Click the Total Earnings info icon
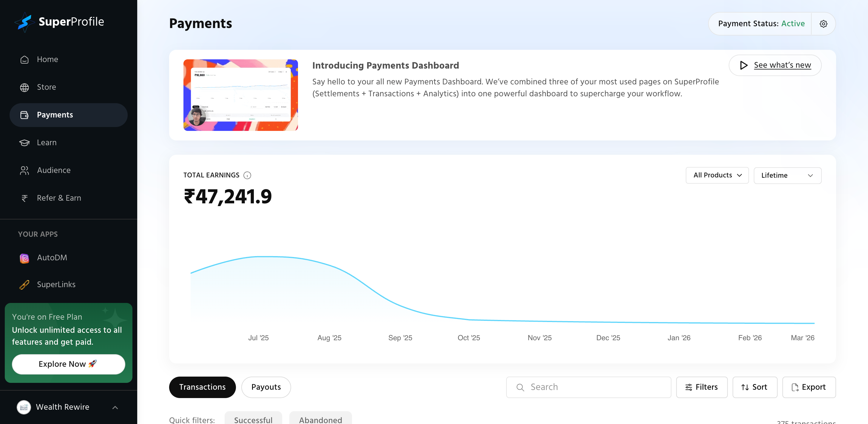Image resolution: width=868 pixels, height=424 pixels. [x=247, y=175]
